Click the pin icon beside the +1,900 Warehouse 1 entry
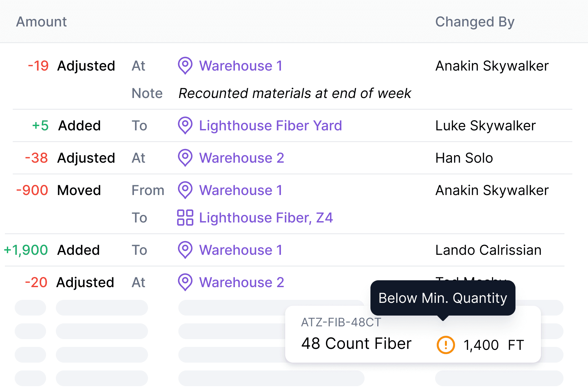 [185, 250]
